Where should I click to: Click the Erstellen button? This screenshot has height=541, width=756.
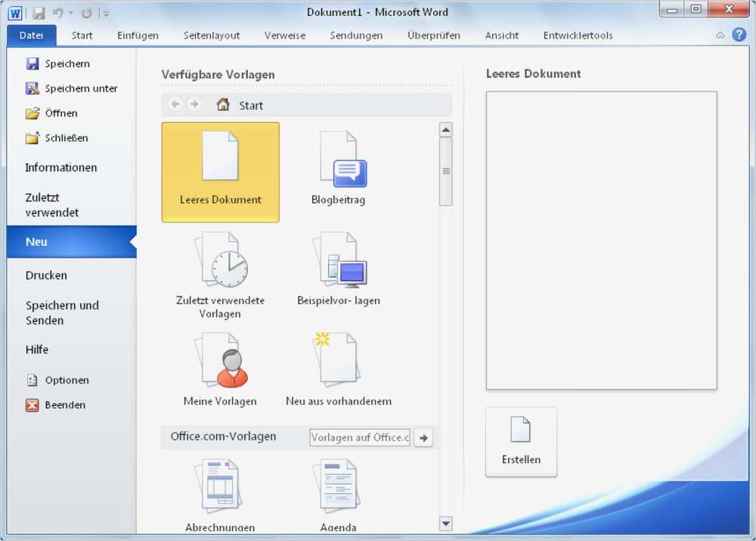(520, 442)
